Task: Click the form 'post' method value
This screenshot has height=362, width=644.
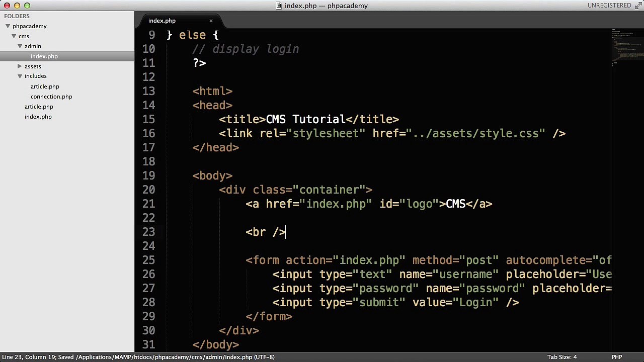Action: click(479, 260)
